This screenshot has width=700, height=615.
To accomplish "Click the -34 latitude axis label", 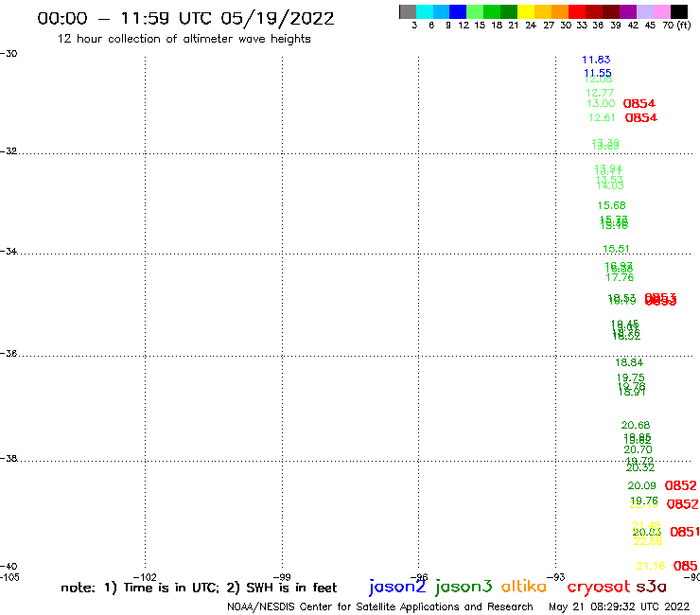I will pyautogui.click(x=9, y=251).
